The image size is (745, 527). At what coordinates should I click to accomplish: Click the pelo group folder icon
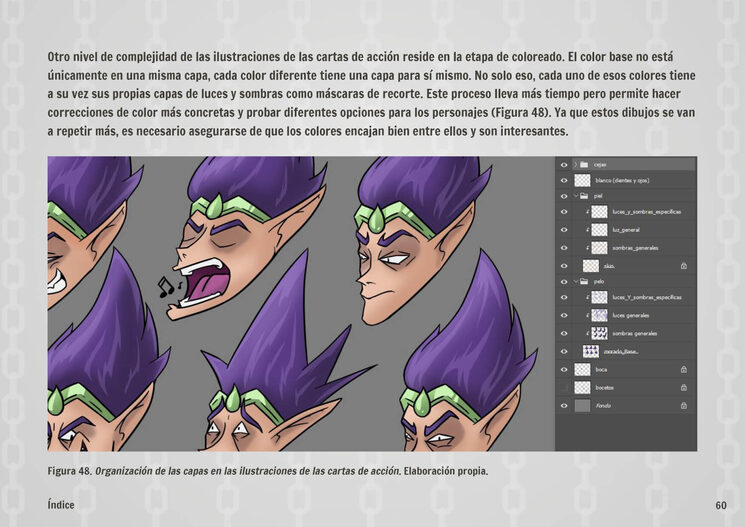pyautogui.click(x=584, y=282)
